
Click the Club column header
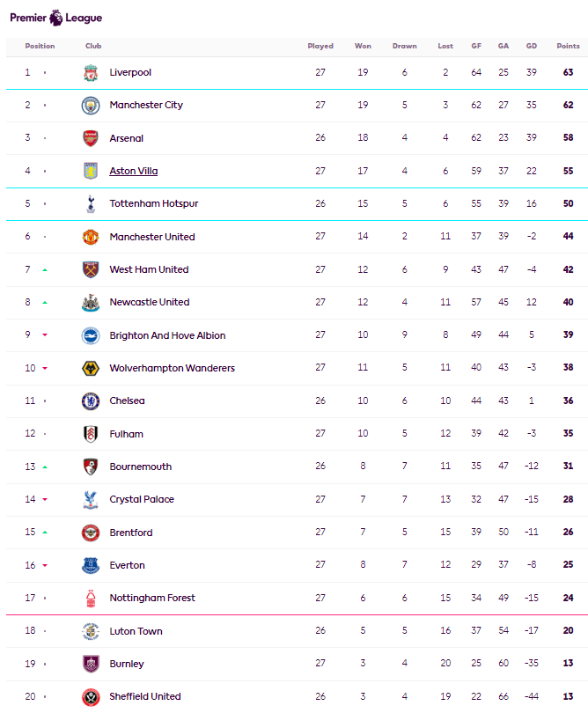tap(93, 46)
